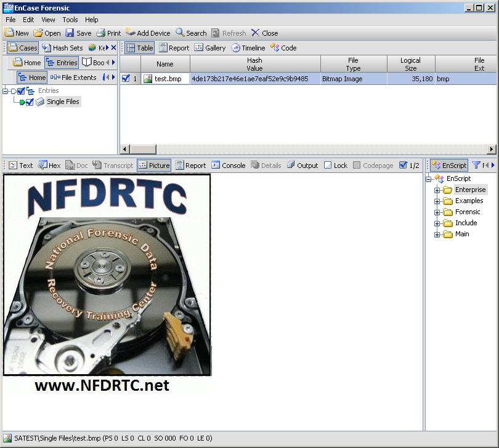Sort by the Hash Value column header
This screenshot has width=499, height=448.
click(255, 64)
